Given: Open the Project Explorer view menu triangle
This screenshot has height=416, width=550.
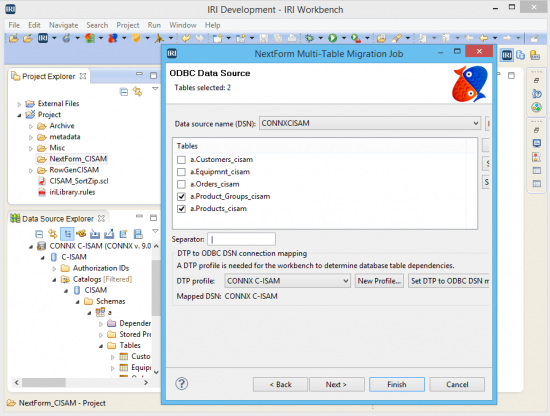Looking at the screenshot, I should [x=155, y=89].
